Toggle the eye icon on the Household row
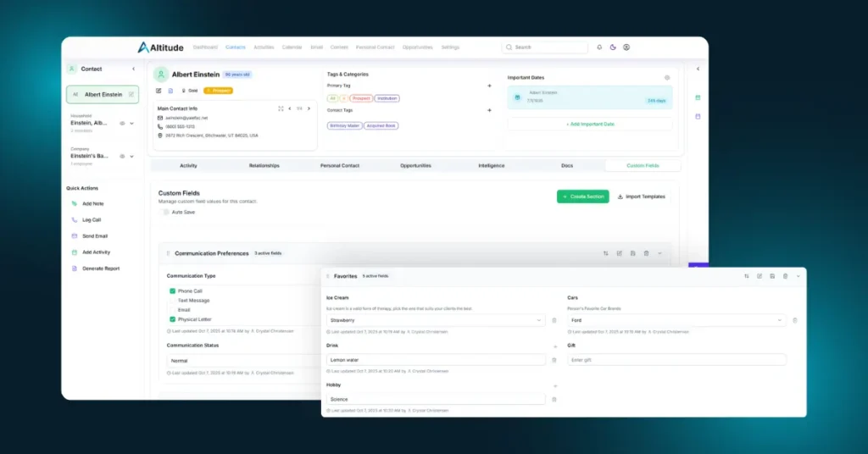Viewport: 868px width, 454px height. click(x=122, y=124)
